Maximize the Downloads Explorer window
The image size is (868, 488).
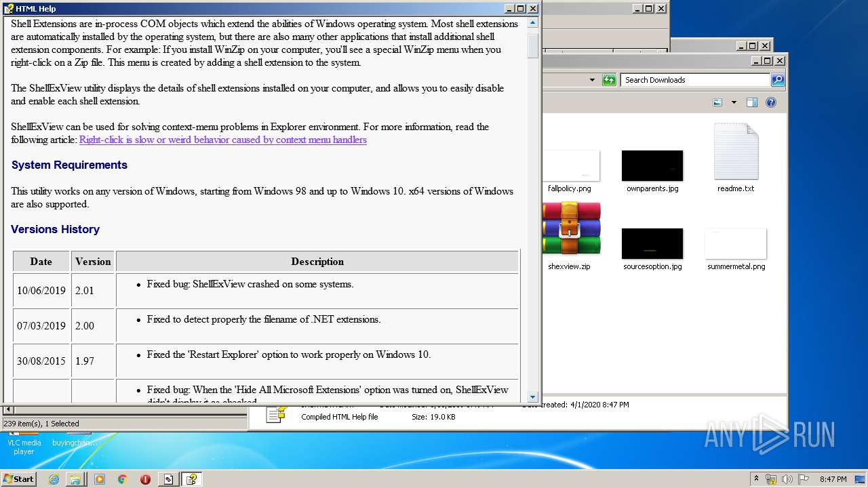768,61
